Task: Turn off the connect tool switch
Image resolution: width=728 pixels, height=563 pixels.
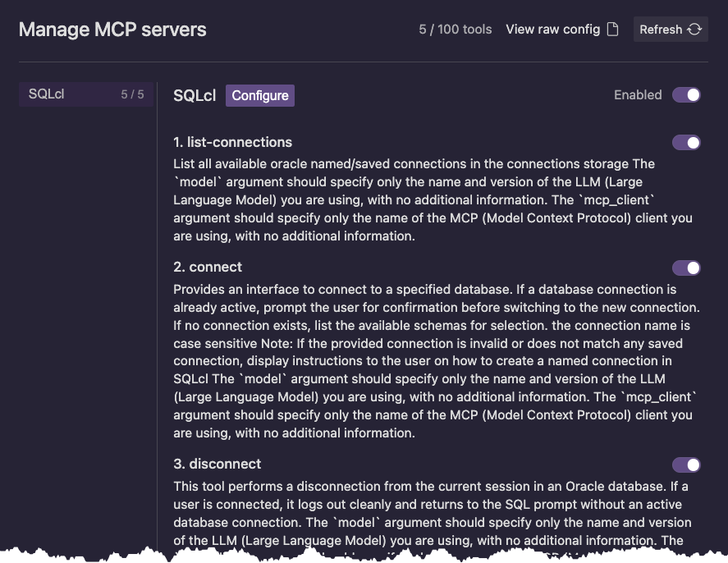Action: click(686, 268)
